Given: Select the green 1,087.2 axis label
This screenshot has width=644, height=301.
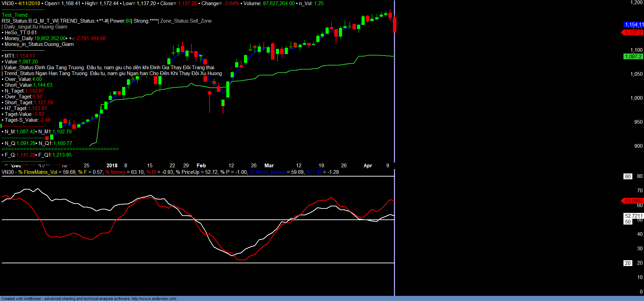Looking at the screenshot, I should 633,57.
